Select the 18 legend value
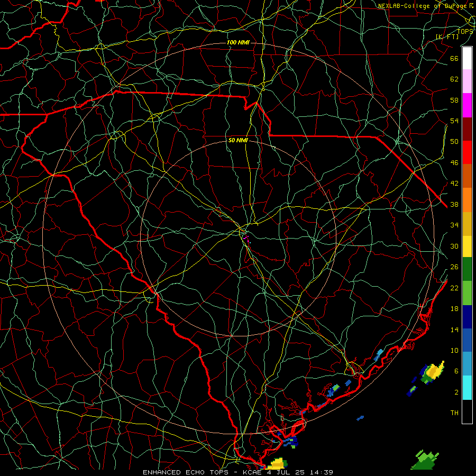The height and width of the screenshot is (476, 476). (x=454, y=309)
